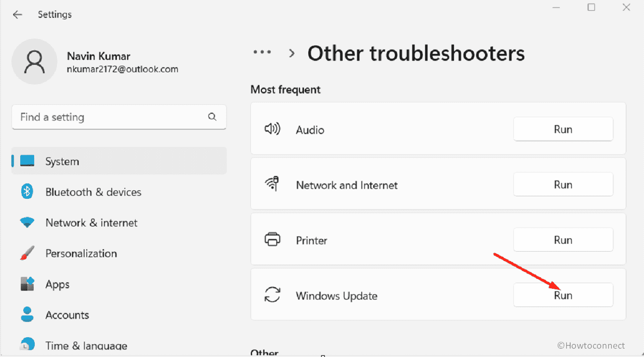
Task: Open Time & language settings
Action: pyautogui.click(x=86, y=345)
